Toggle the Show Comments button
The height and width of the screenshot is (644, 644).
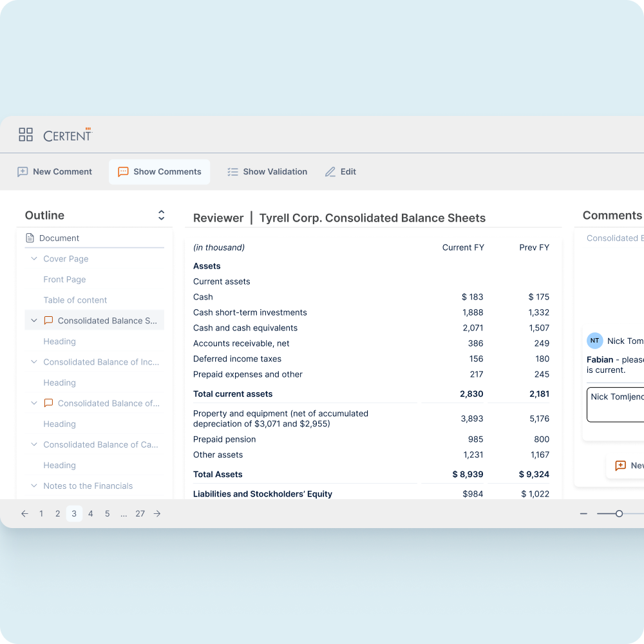(160, 172)
